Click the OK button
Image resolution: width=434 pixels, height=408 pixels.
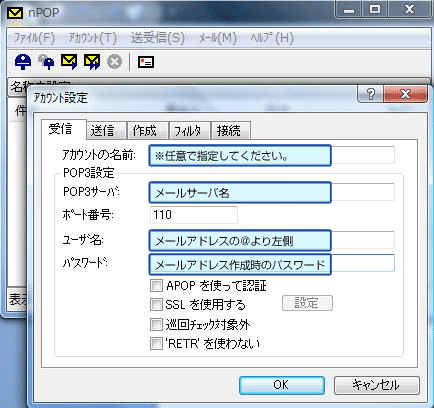pyautogui.click(x=282, y=385)
